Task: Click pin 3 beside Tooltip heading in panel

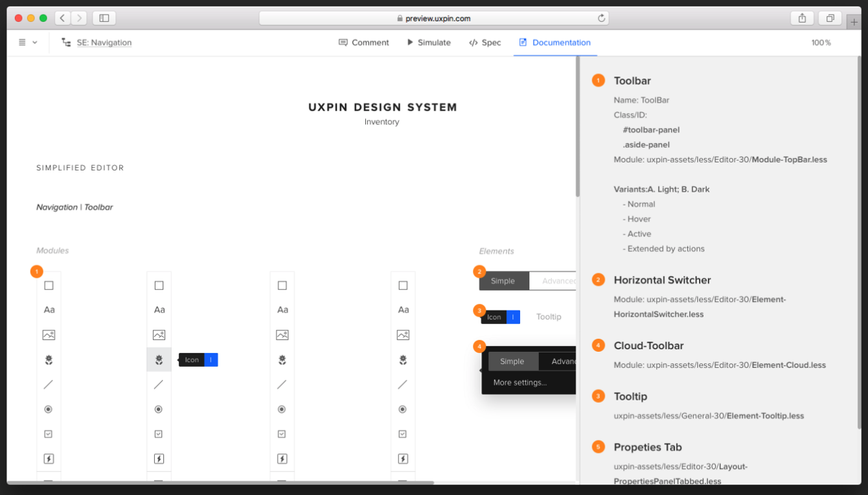Action: tap(599, 396)
